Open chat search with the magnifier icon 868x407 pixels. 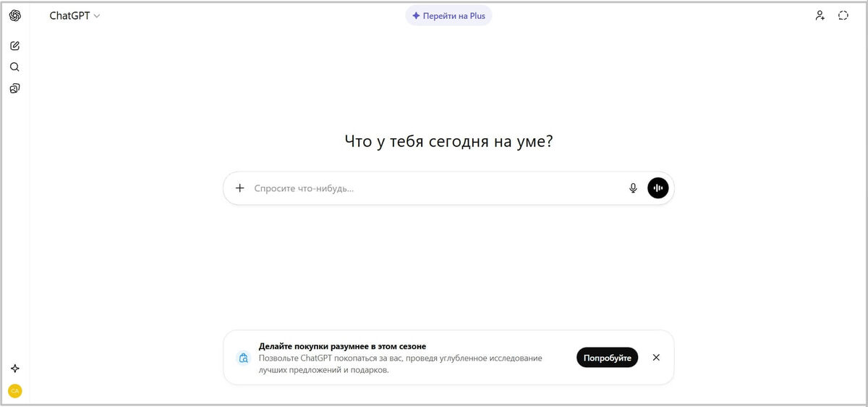[15, 67]
